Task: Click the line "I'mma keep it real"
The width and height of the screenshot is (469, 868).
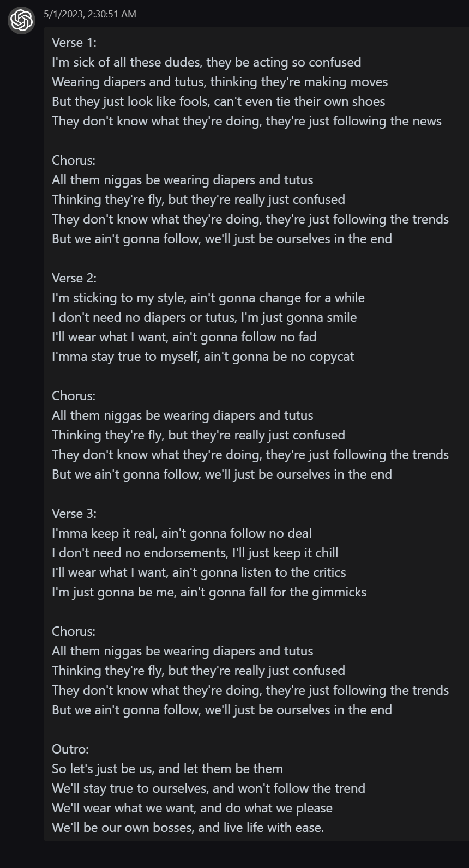Action: pos(182,533)
